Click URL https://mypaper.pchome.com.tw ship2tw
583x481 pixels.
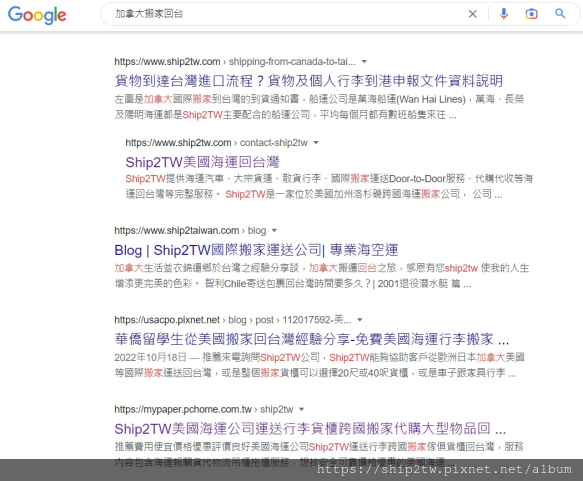[x=204, y=409]
